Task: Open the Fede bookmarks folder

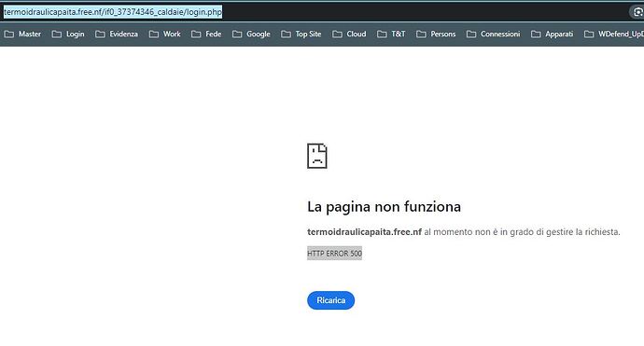Action: [206, 35]
